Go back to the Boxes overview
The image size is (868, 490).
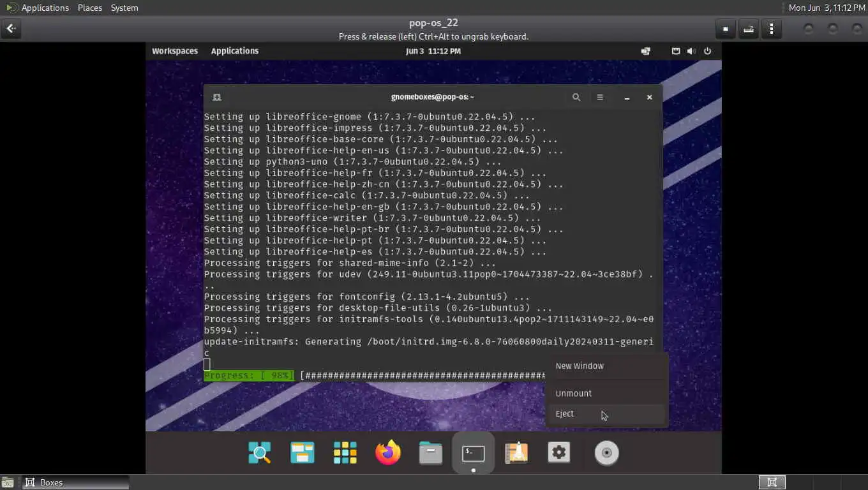click(x=11, y=29)
